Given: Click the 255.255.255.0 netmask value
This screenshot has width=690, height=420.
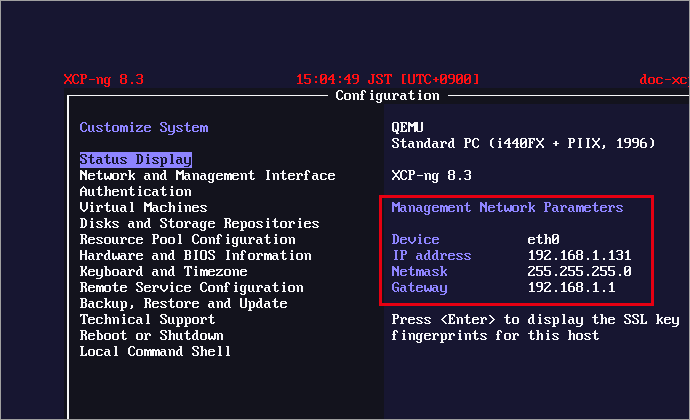Looking at the screenshot, I should (x=580, y=272).
